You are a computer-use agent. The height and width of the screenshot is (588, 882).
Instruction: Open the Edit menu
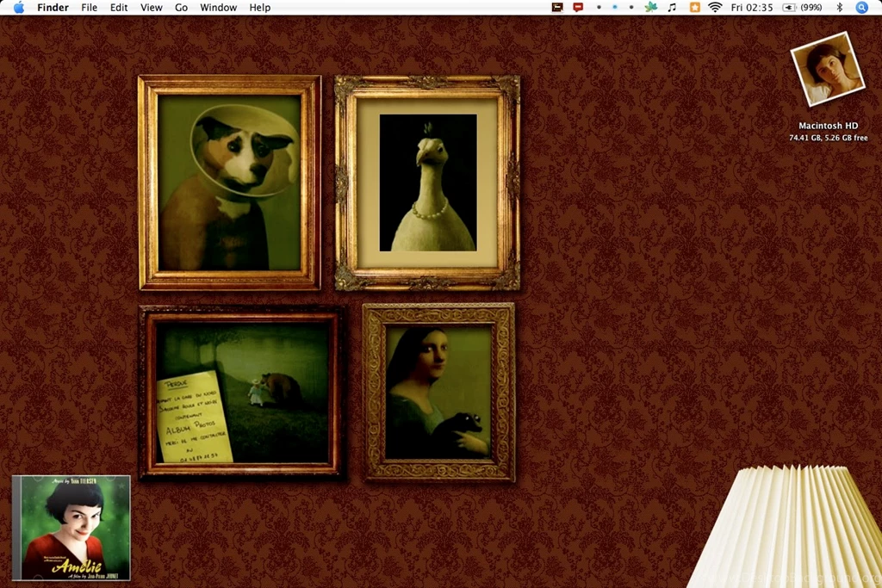tap(119, 7)
